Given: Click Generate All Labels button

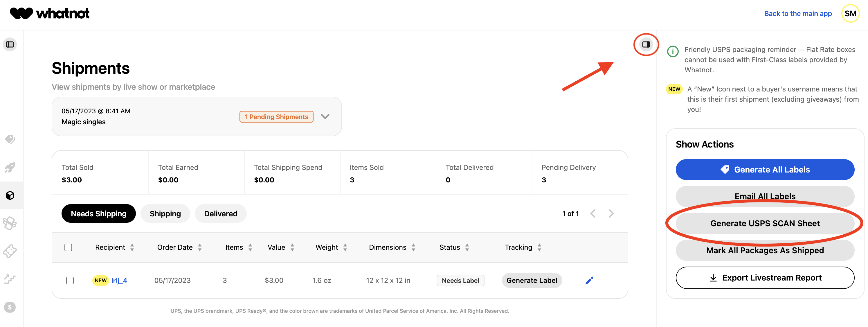Looking at the screenshot, I should 765,170.
